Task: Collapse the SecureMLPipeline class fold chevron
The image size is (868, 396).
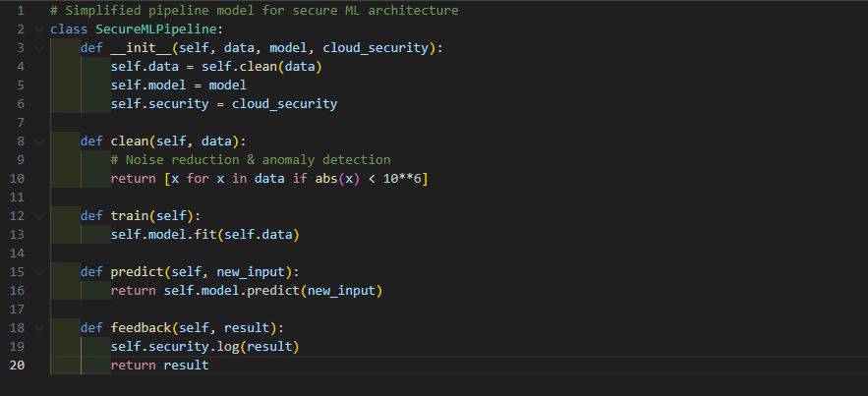Action: pos(39,29)
